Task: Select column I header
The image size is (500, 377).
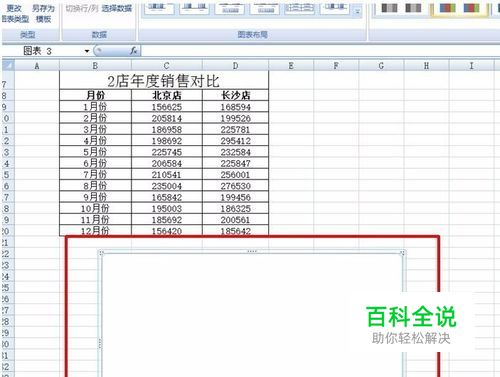Action: tap(471, 65)
